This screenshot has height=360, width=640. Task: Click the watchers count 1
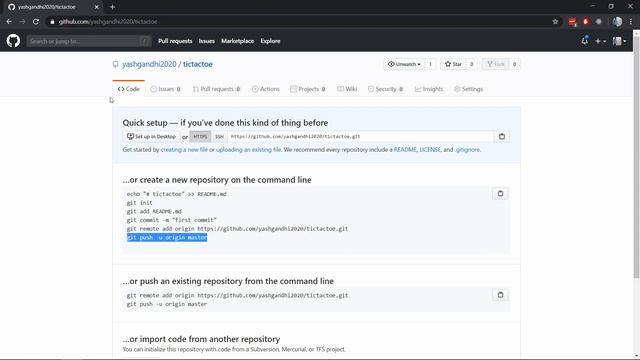[430, 64]
